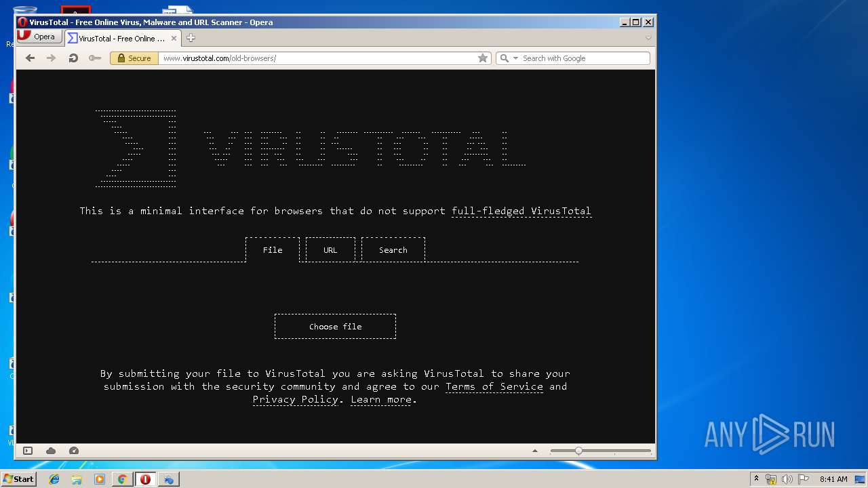Reload the current page

[x=73, y=58]
